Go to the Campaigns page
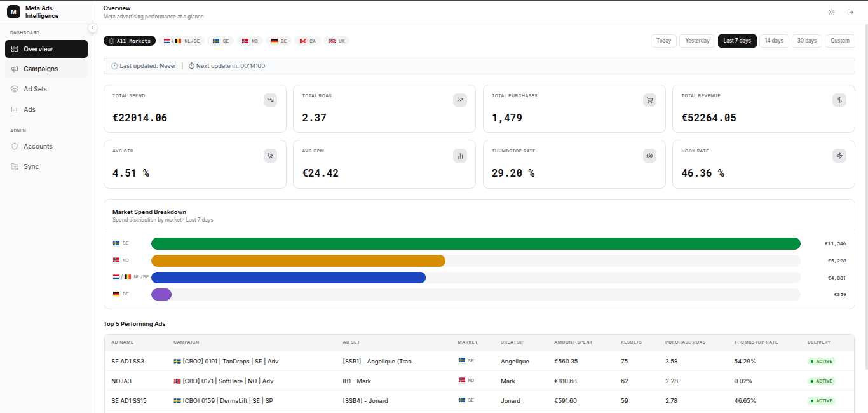 click(46, 69)
